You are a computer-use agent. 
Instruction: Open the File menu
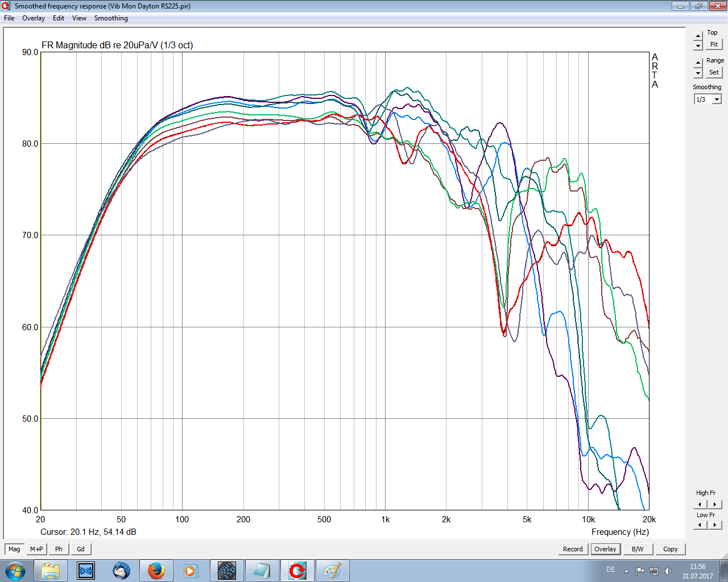point(9,18)
